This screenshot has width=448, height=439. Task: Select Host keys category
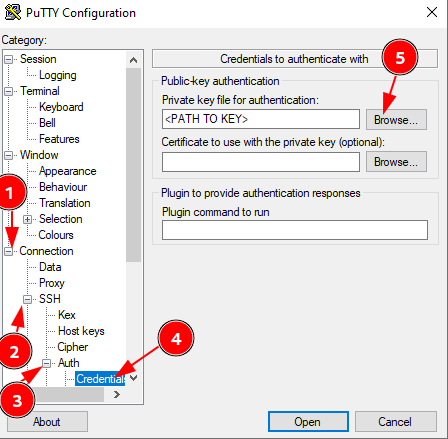[81, 331]
